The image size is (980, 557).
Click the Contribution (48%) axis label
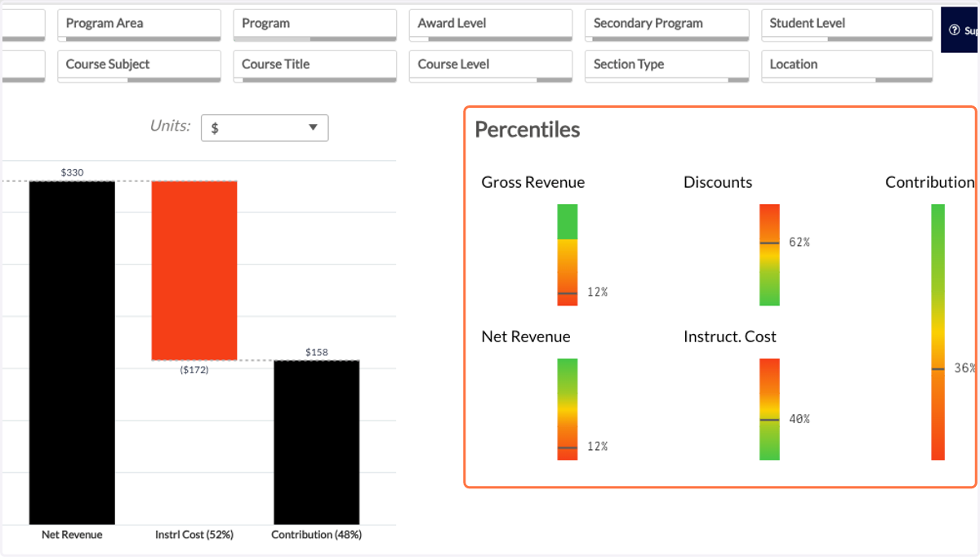(317, 535)
